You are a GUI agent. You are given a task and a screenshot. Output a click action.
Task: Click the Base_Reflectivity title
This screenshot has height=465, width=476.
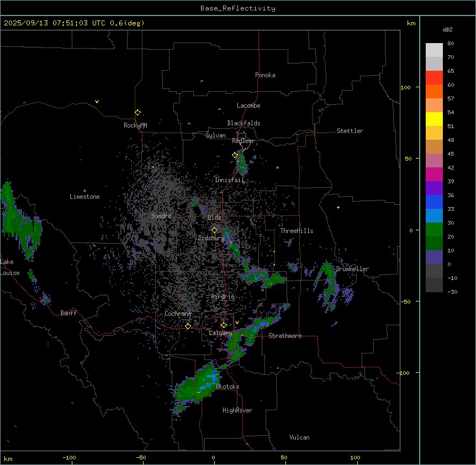(x=238, y=8)
